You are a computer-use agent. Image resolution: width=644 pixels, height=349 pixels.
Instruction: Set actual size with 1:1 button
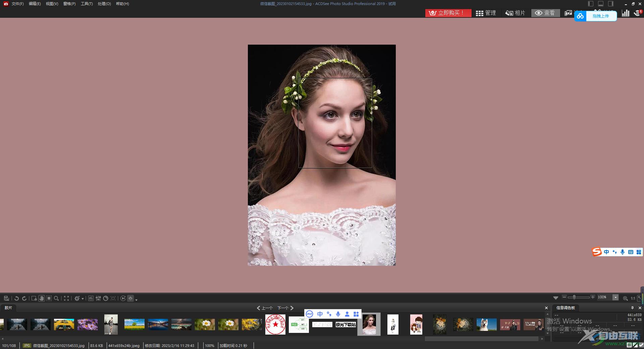pos(633,298)
